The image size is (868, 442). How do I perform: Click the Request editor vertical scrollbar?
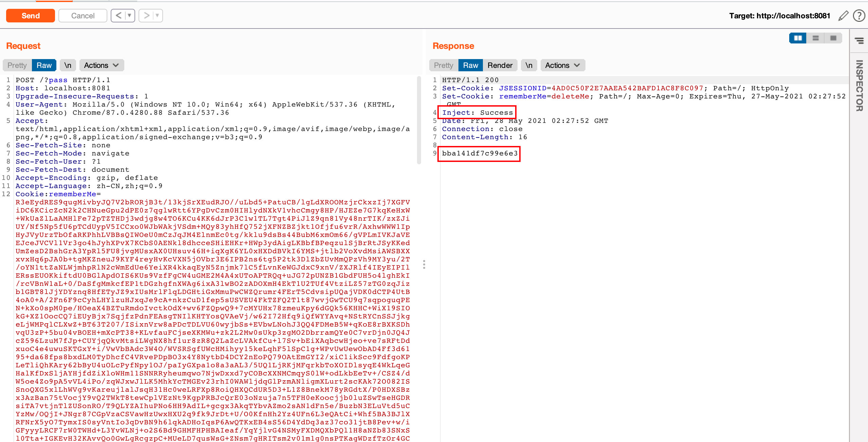(x=419, y=121)
